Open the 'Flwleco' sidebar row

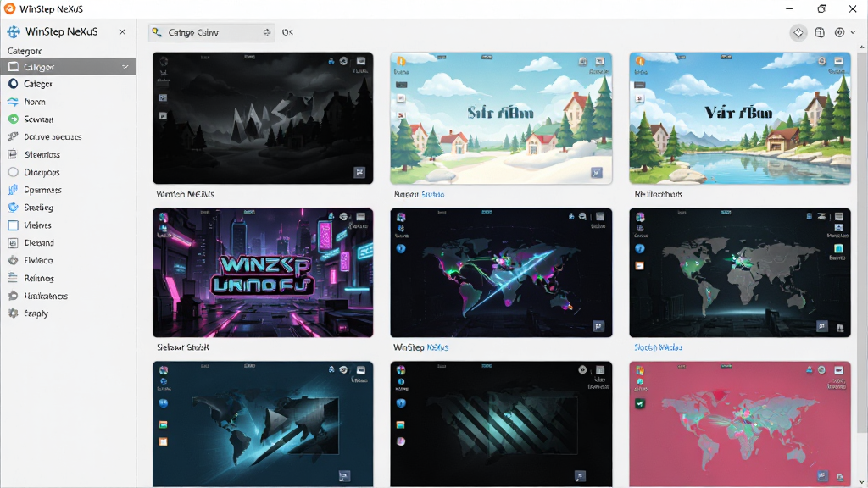(x=68, y=261)
